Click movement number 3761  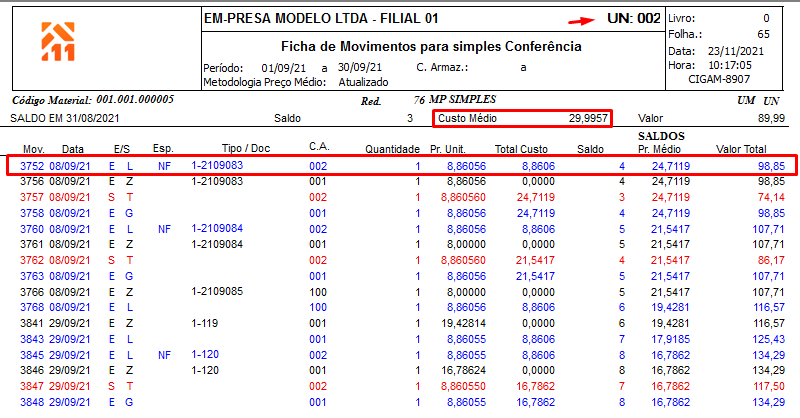click(32, 244)
